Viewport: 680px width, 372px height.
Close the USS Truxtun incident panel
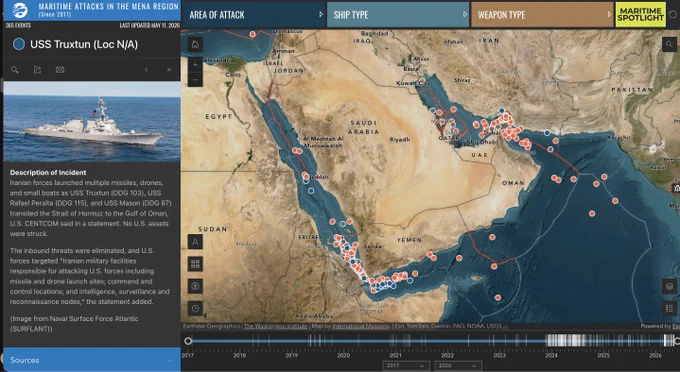click(x=169, y=70)
